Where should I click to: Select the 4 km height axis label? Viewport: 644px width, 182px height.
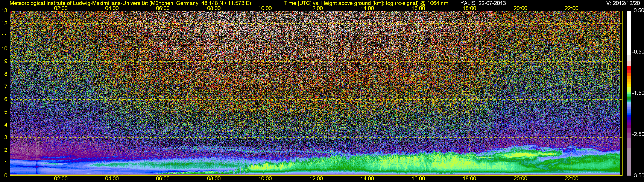(x=6, y=125)
